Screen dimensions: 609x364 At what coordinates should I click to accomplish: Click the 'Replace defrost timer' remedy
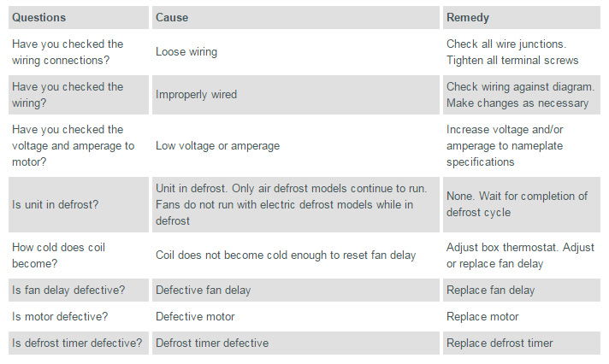coord(500,343)
